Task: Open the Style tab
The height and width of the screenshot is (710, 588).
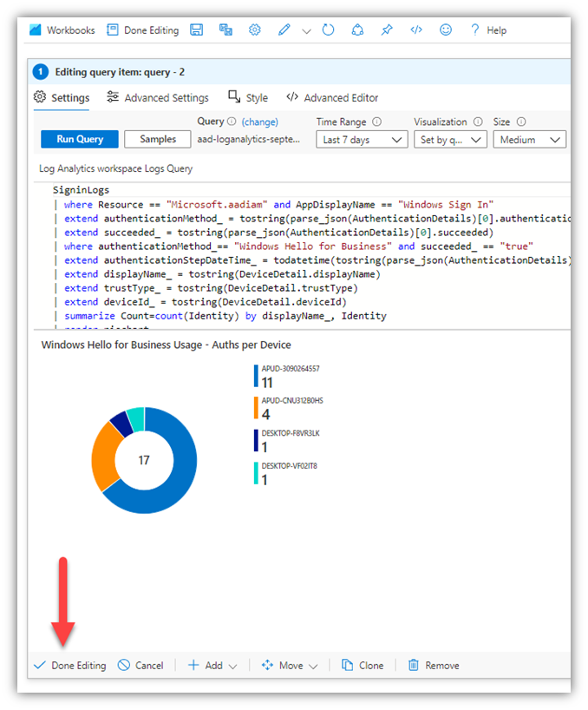Action: pyautogui.click(x=248, y=98)
